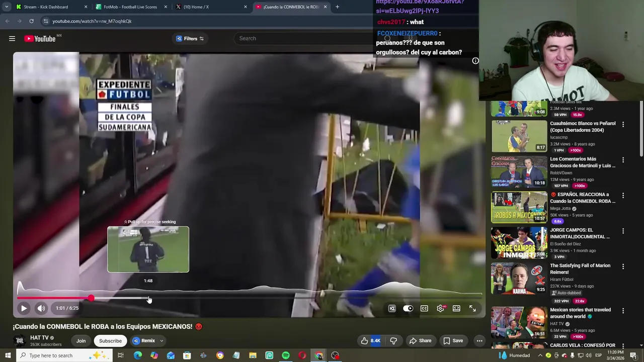Click the address bar URL
This screenshot has height=362, width=644.
coord(92,21)
